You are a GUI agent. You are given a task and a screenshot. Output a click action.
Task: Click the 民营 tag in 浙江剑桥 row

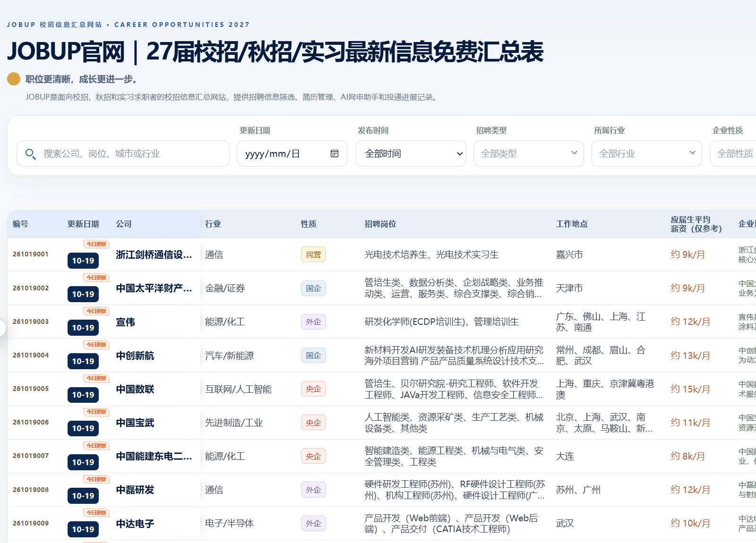(313, 255)
